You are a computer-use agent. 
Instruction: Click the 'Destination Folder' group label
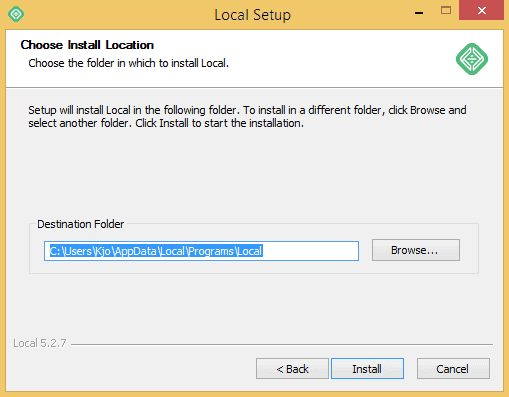pyautogui.click(x=81, y=224)
